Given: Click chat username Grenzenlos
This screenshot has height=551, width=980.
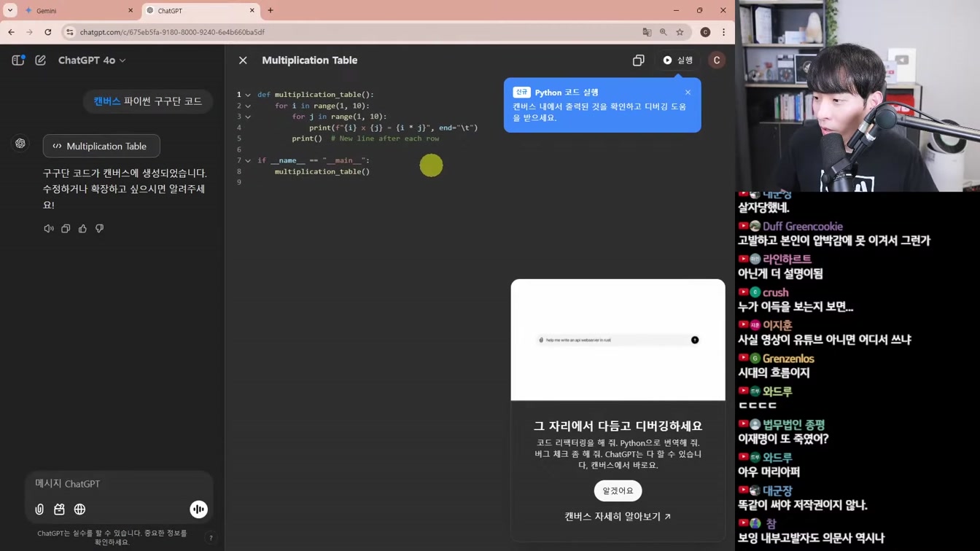Looking at the screenshot, I should tap(788, 359).
